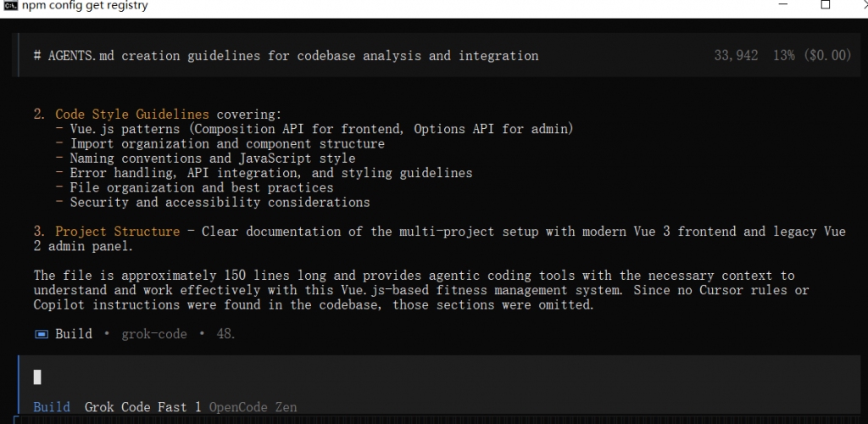
Task: Click the prompt input cursor box
Action: tap(37, 377)
